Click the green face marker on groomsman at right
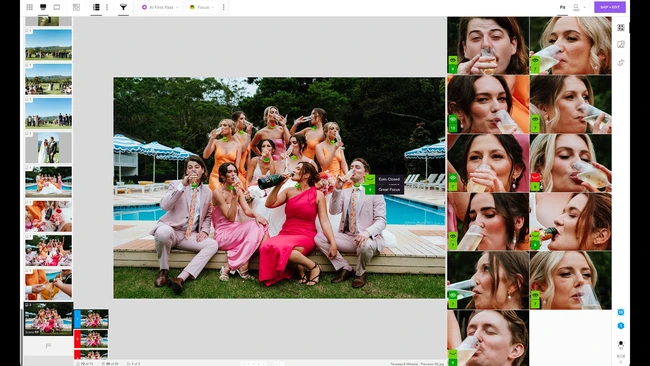Image resolution: width=650 pixels, height=366 pixels. 357,185
